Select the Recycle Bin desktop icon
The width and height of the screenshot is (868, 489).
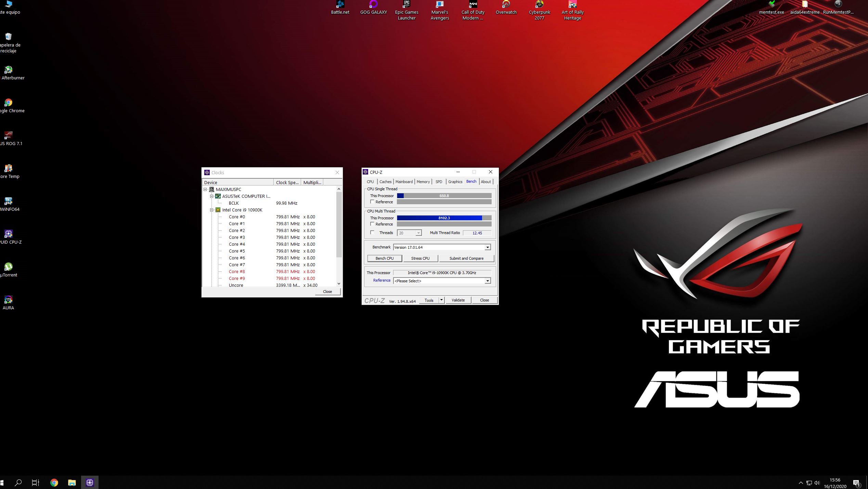(x=9, y=43)
